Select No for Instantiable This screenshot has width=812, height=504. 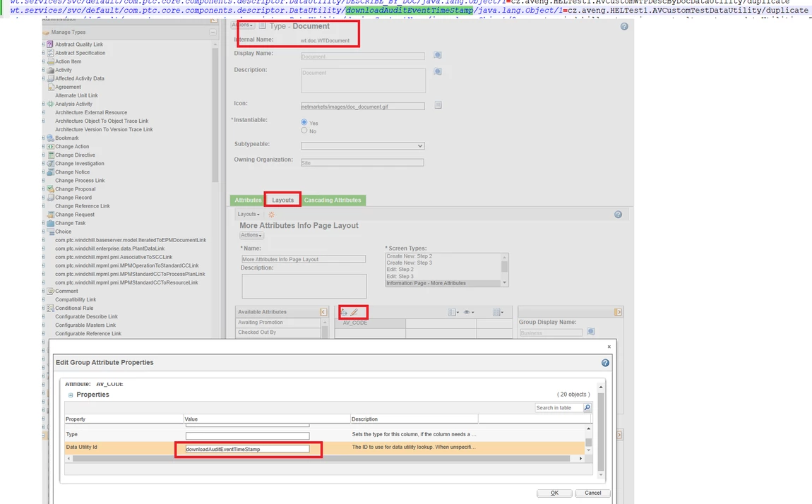pos(304,131)
